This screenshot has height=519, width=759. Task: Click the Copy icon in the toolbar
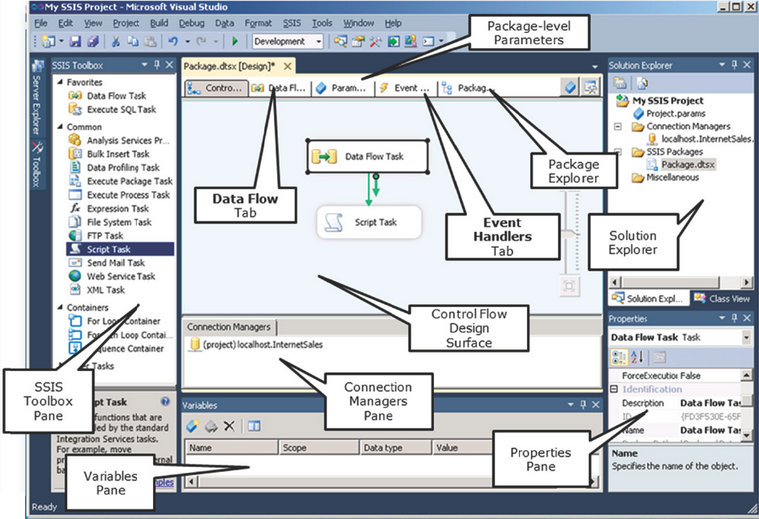tap(133, 42)
